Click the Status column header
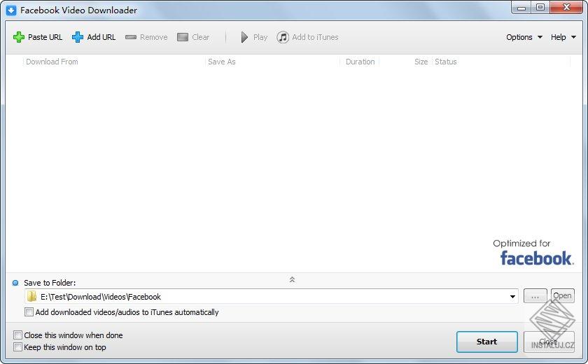This screenshot has height=364, width=588. click(445, 62)
